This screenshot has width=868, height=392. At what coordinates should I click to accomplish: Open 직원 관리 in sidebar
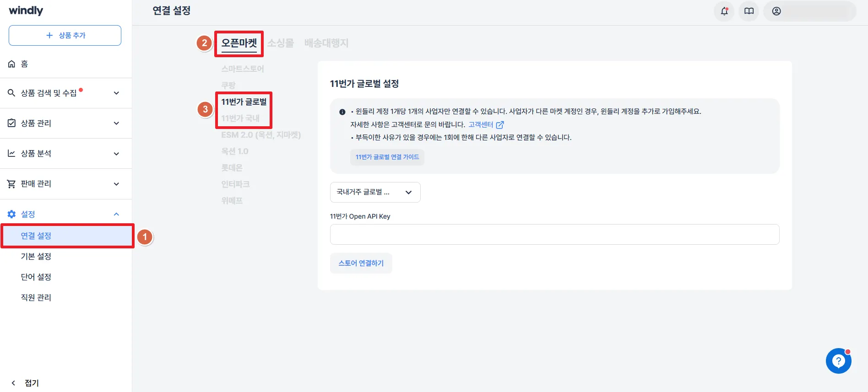[x=36, y=297]
